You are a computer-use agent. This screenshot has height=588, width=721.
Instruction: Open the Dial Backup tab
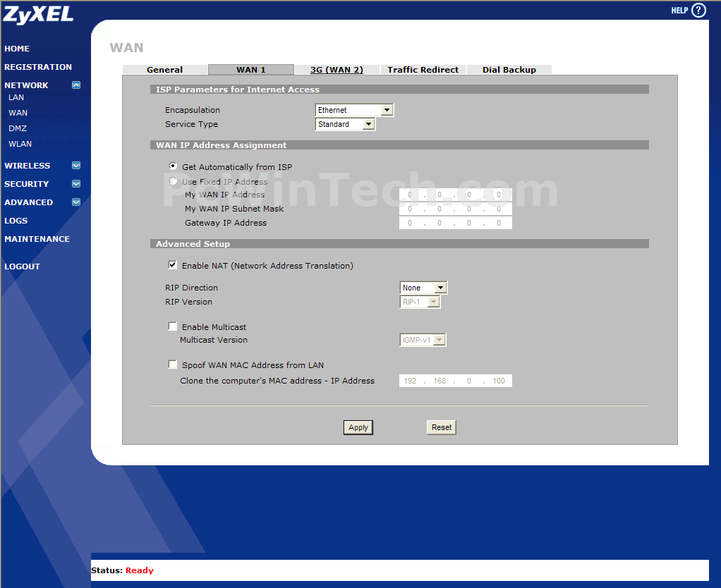click(x=509, y=69)
